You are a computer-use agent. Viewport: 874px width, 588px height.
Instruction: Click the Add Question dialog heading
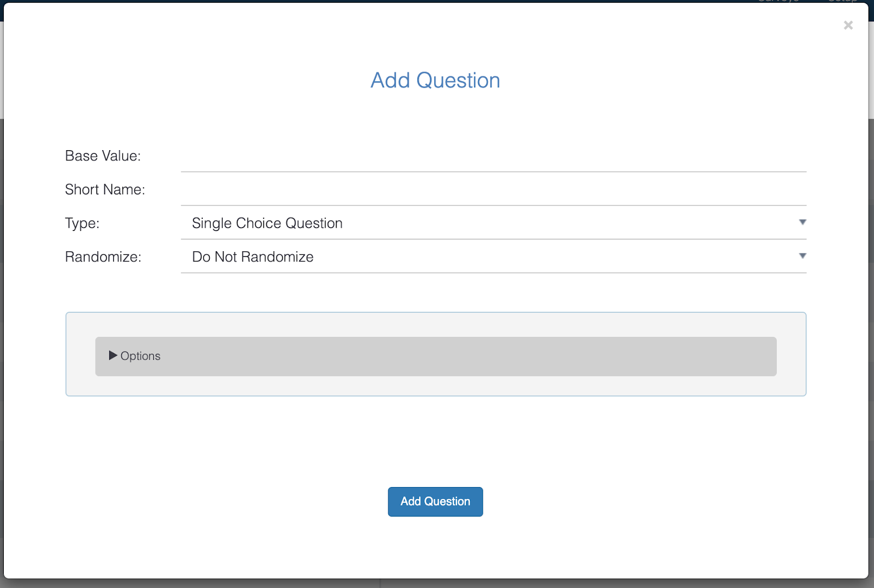click(435, 80)
